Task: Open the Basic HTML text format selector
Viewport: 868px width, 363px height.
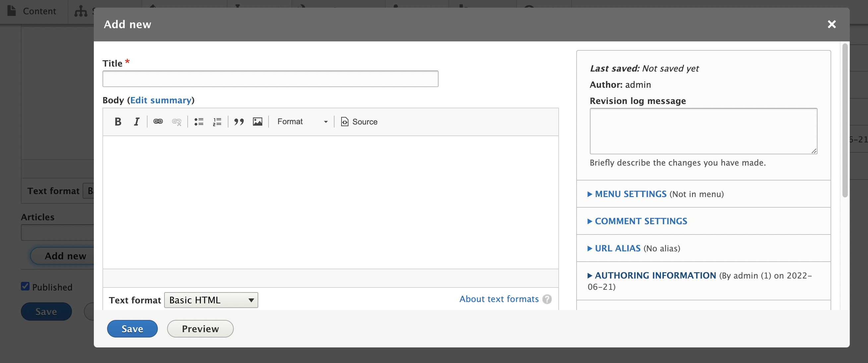Action: point(211,300)
